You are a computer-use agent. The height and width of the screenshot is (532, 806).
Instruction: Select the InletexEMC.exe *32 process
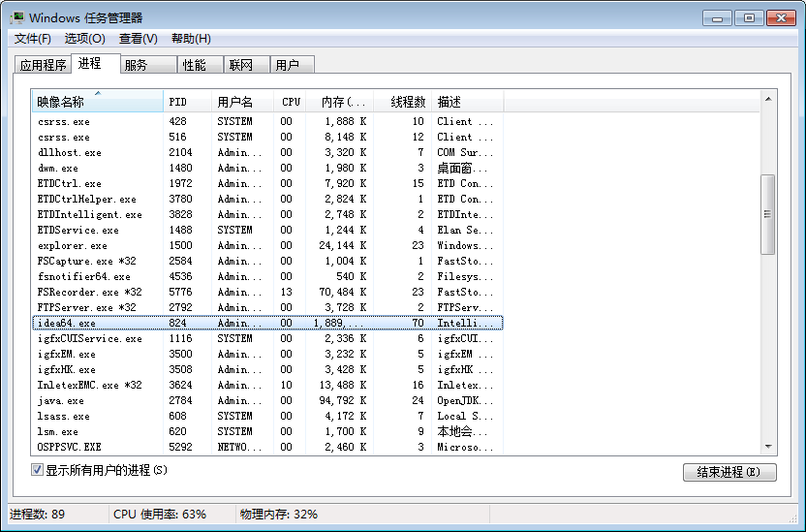267,385
